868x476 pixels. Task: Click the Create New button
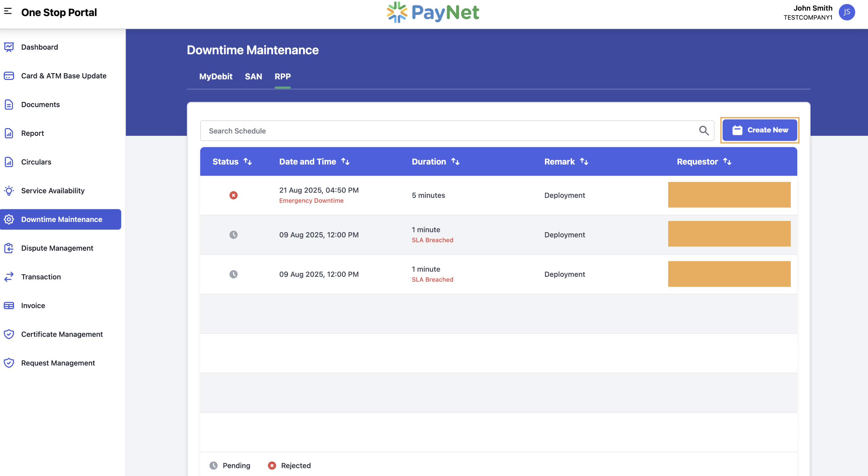[760, 130]
